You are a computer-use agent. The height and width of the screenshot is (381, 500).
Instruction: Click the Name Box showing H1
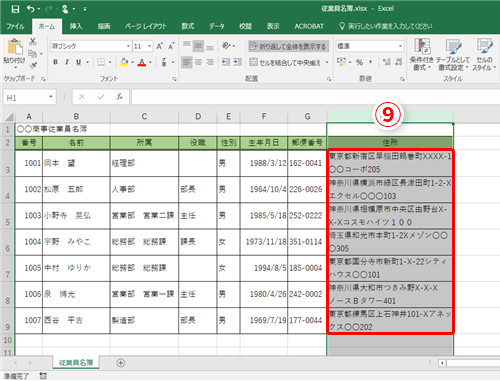[25, 98]
